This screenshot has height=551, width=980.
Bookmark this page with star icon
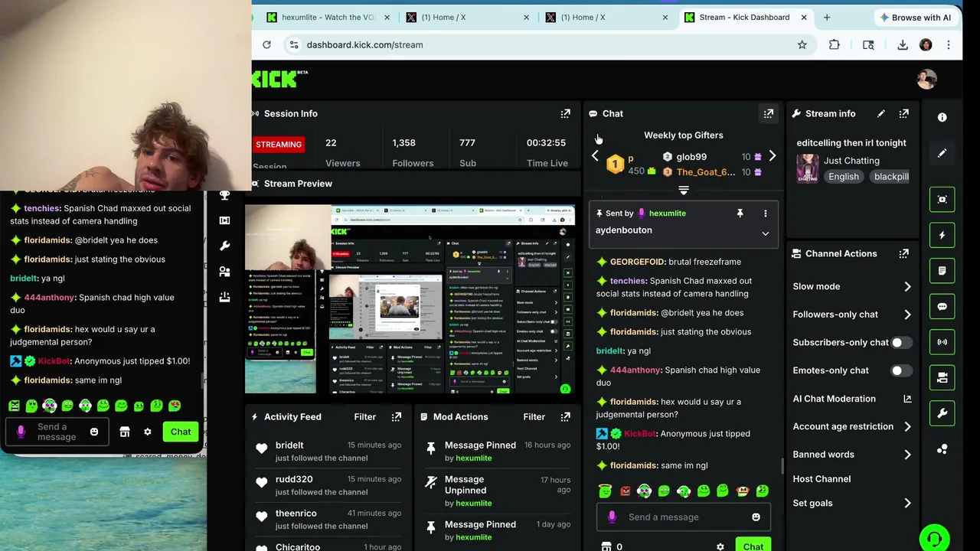point(802,44)
